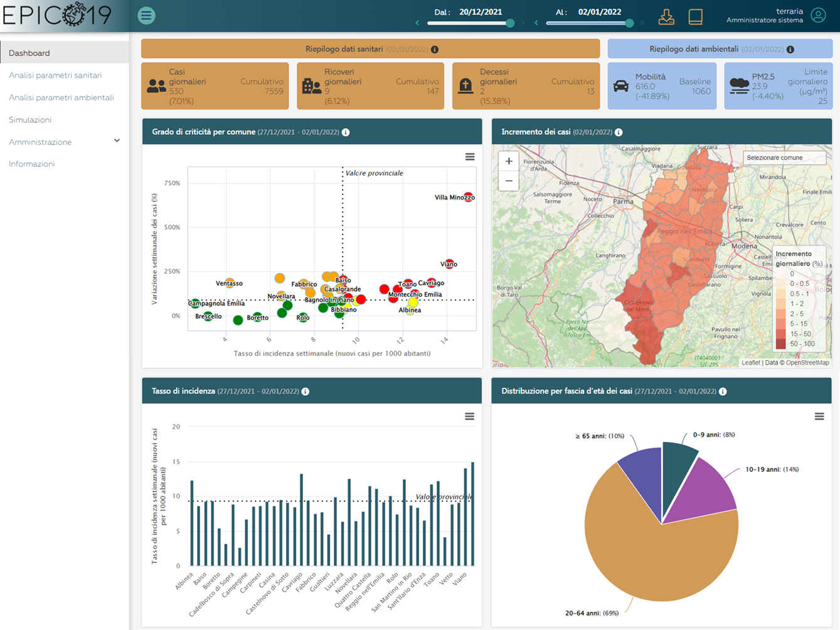Zoom in on the map
The height and width of the screenshot is (630, 840).
[x=509, y=161]
